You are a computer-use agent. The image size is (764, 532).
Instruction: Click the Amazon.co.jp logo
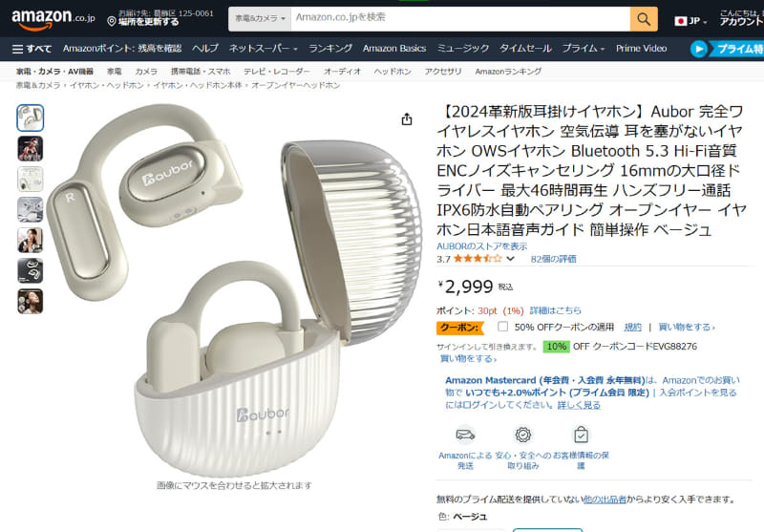pos(53,18)
